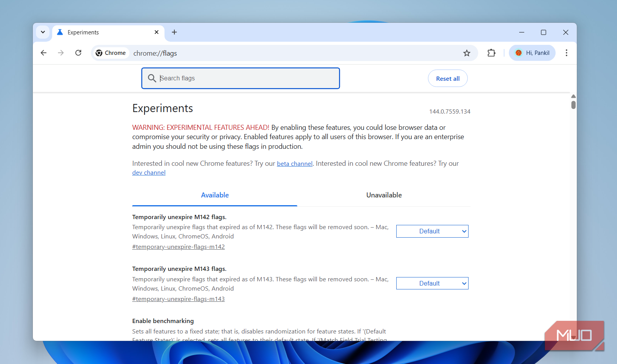This screenshot has width=617, height=364.
Task: Click the forward navigation arrow
Action: pyautogui.click(x=61, y=53)
